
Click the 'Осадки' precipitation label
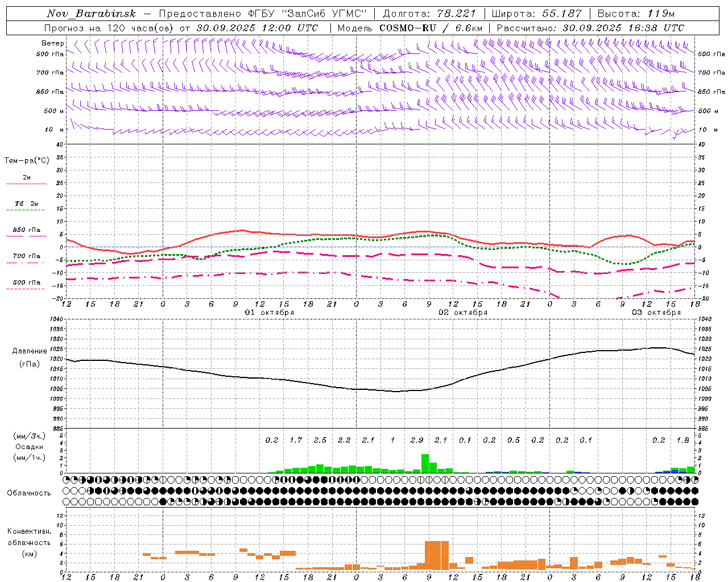30,447
